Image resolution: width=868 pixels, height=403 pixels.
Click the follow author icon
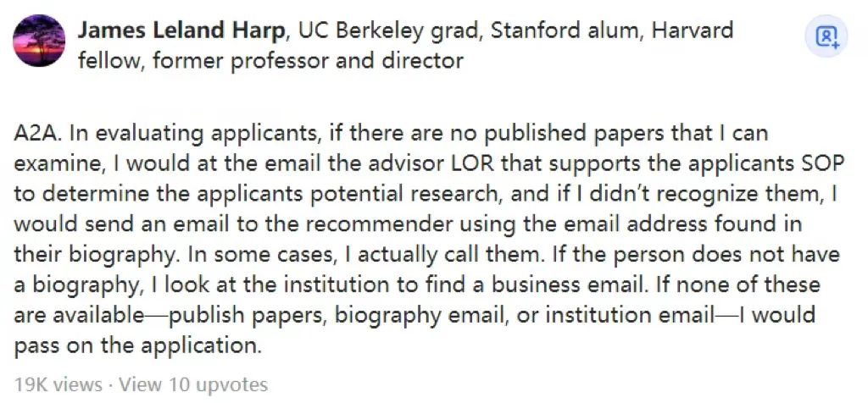click(826, 36)
